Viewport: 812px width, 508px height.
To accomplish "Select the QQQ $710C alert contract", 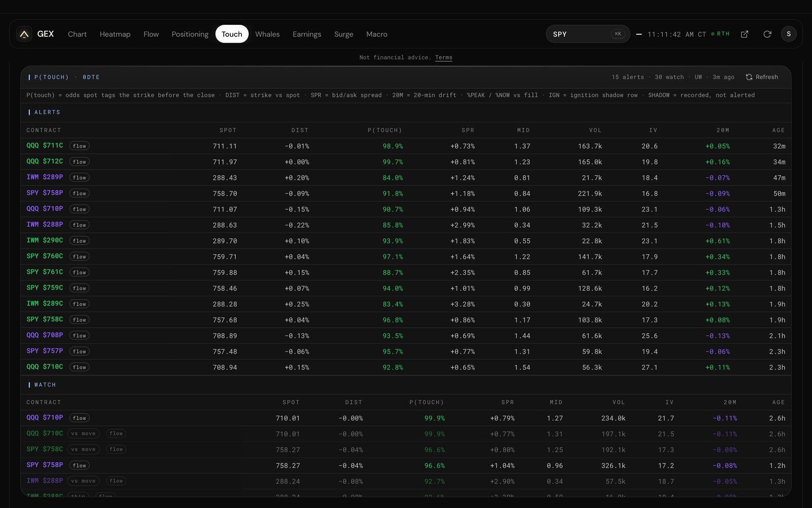I will 45,366.
